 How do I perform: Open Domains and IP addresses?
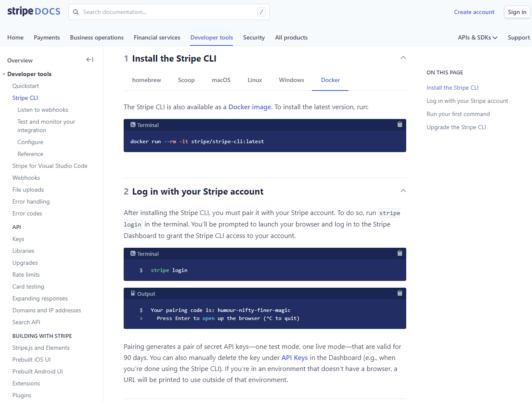(x=47, y=310)
